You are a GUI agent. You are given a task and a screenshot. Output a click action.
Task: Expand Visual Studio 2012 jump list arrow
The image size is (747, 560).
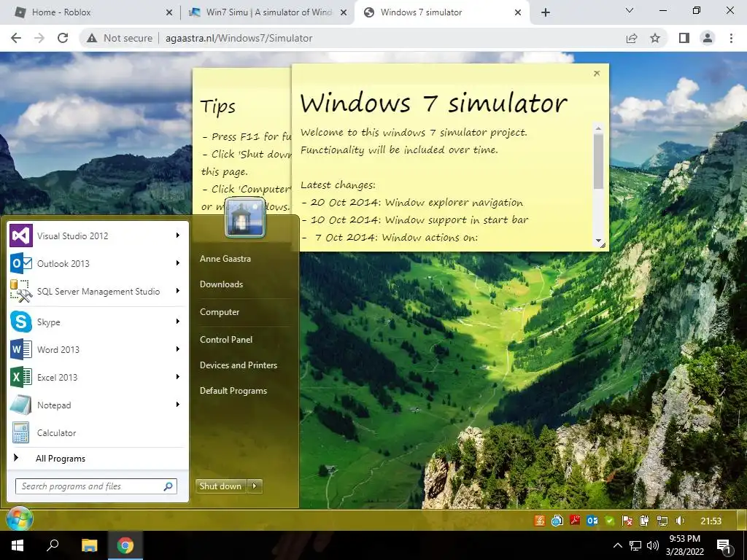tap(178, 236)
